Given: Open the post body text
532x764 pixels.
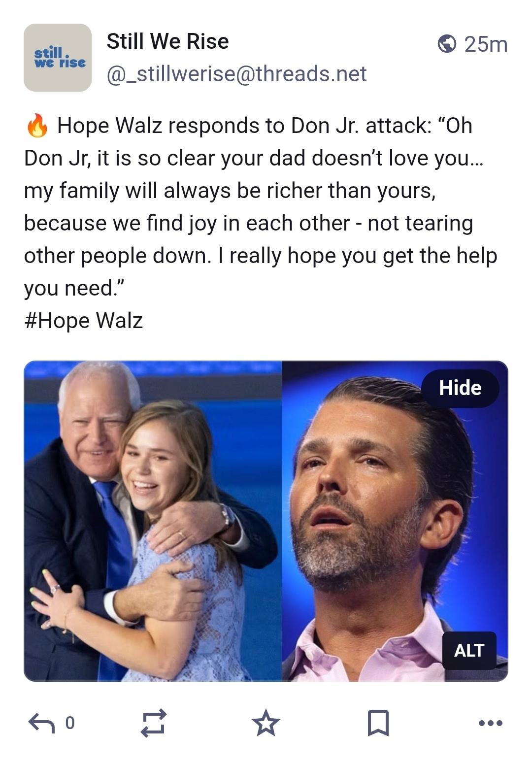Looking at the screenshot, I should (261, 207).
